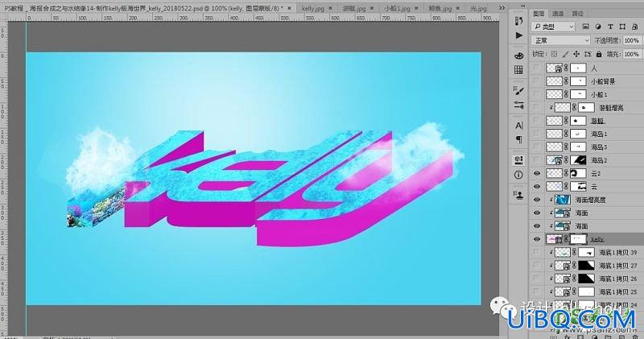644x339 pixels.
Task: Show the 海岛1 layer
Action: coord(537,134)
